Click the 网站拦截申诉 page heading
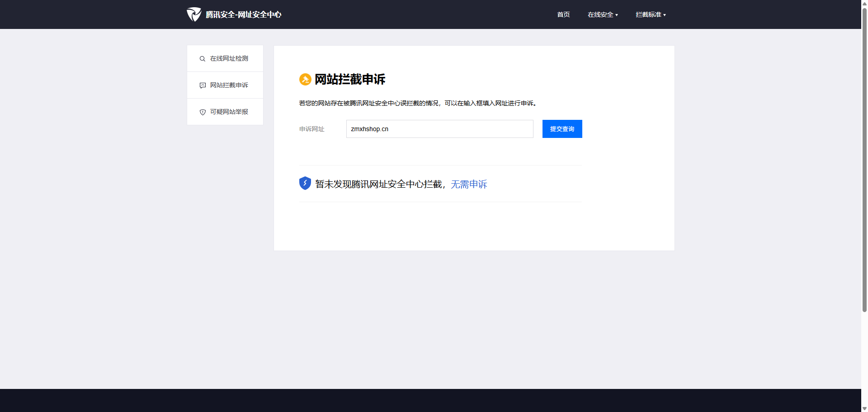 (x=350, y=80)
